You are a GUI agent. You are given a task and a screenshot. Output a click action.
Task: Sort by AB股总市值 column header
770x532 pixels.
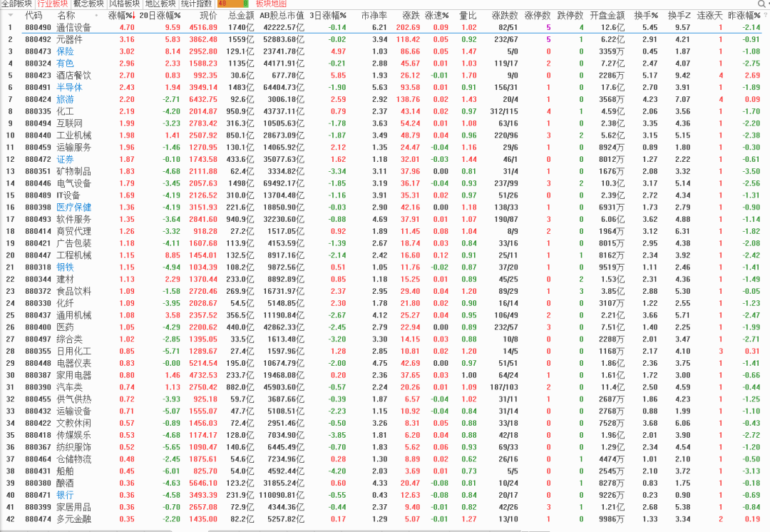pyautogui.click(x=282, y=16)
